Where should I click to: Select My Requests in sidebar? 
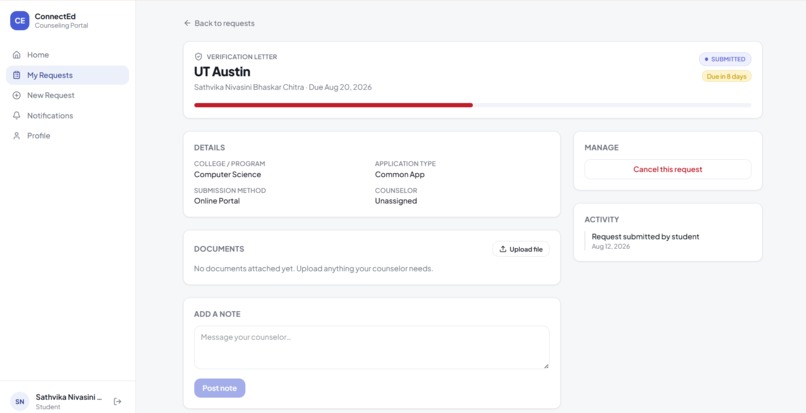point(67,75)
